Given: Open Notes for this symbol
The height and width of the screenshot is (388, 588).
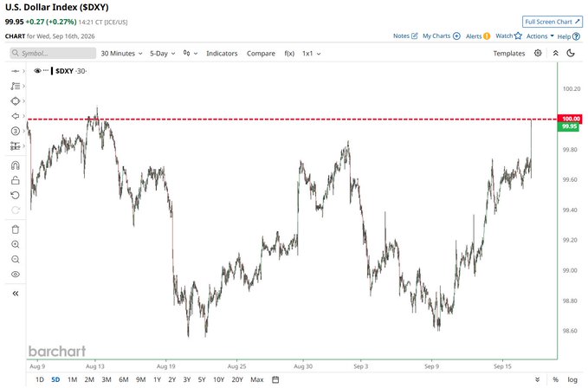Looking at the screenshot, I should tap(405, 36).
